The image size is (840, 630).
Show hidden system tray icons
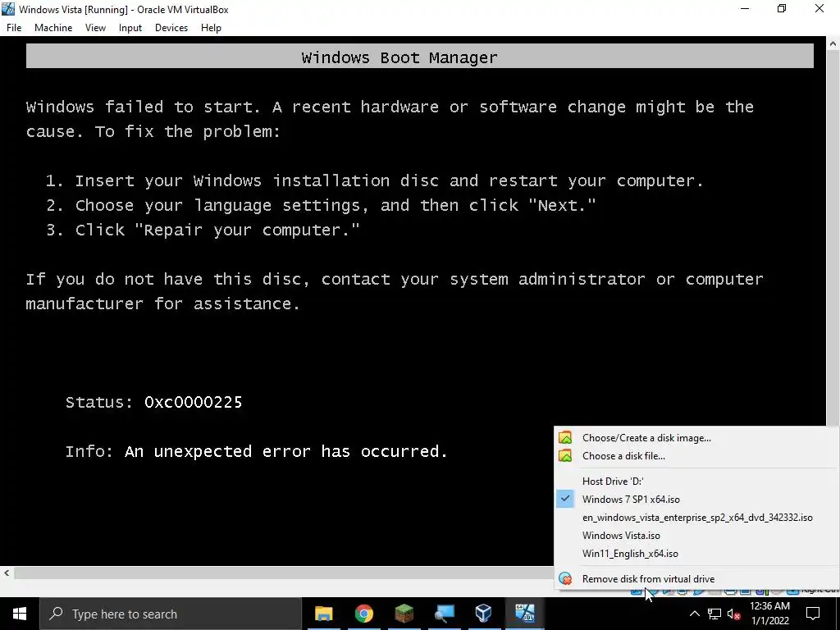pyautogui.click(x=694, y=614)
